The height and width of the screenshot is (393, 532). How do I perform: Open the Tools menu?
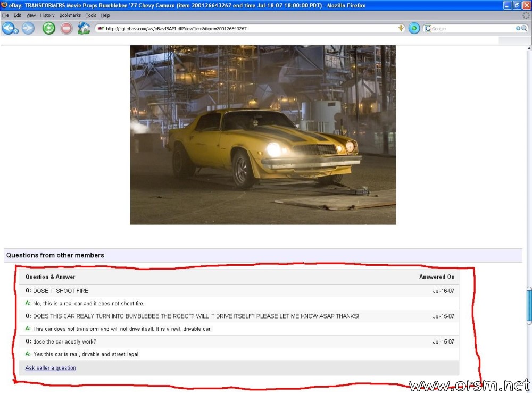91,15
